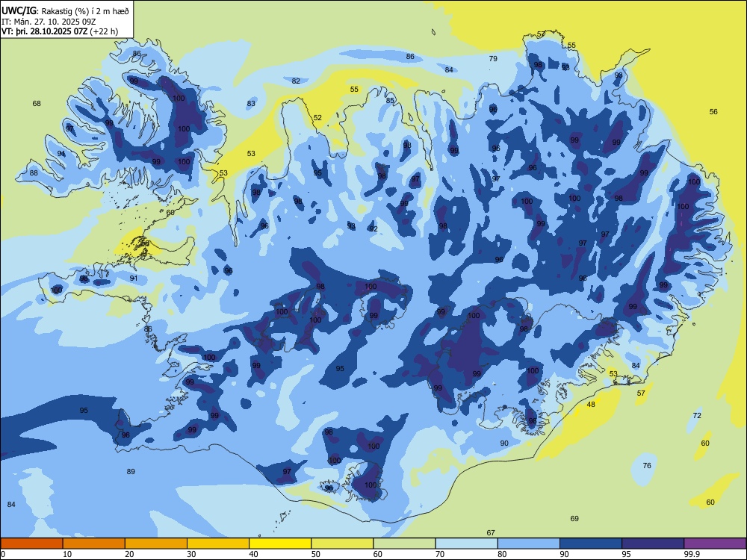Click the dark blue 90–95 legend swatch
The width and height of the screenshot is (747, 560).
591,544
